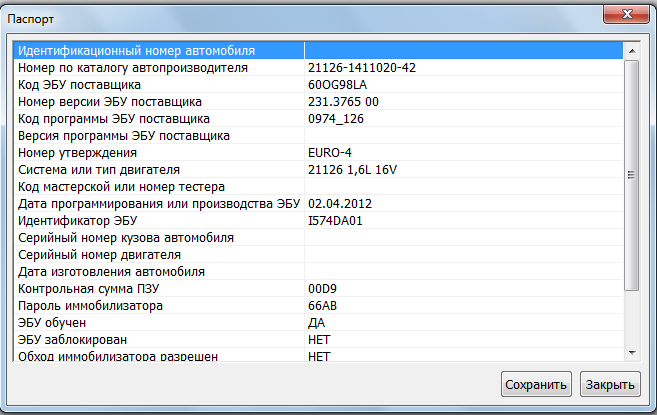Viewport: 657px width, 415px height.
Task: Select the Идентификационный номер автомобиля row
Action: [x=137, y=50]
